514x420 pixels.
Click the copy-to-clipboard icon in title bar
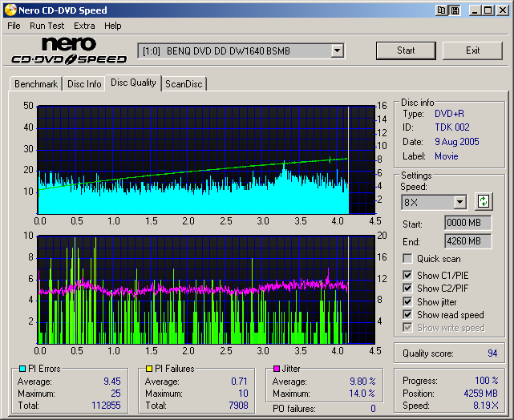[442, 10]
